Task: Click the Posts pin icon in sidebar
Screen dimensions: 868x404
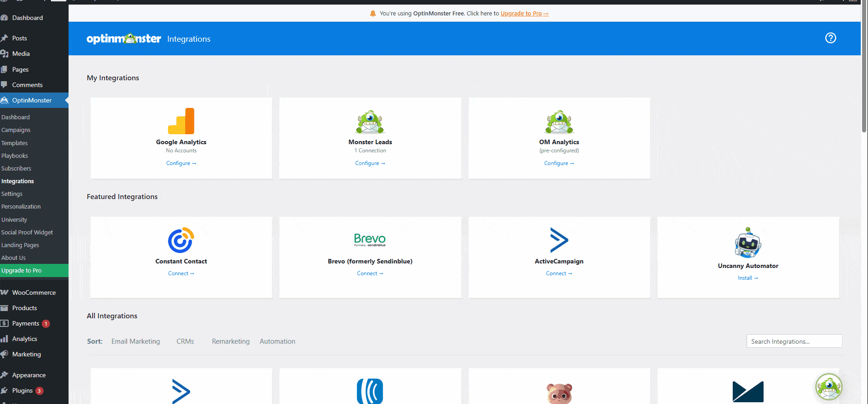Action: 5,38
